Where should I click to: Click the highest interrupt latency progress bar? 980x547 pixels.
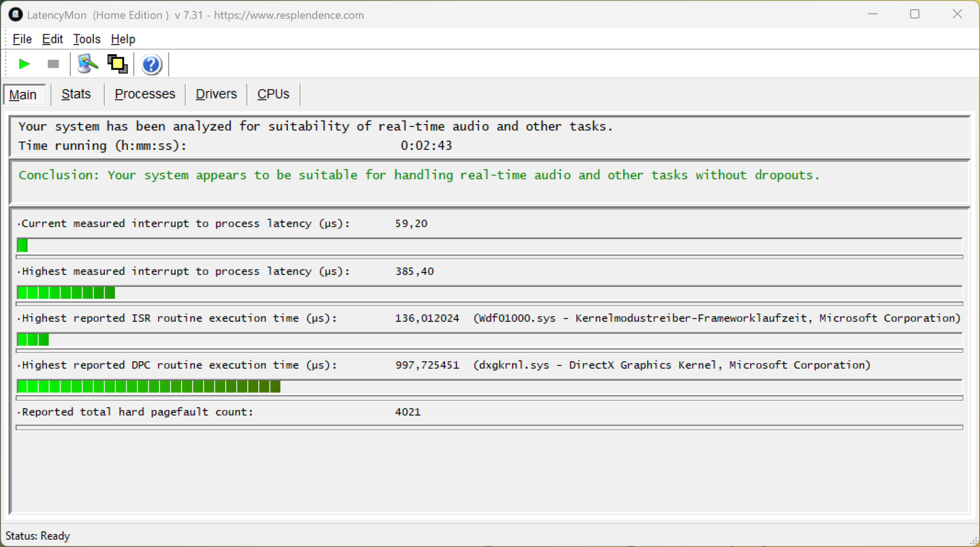coord(489,293)
